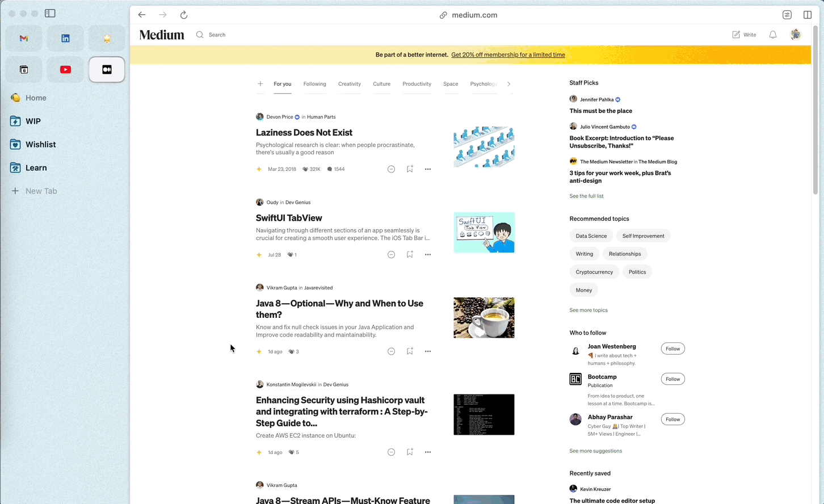Open This must be the place staff pick
Viewport: 824px width, 504px height.
point(600,111)
